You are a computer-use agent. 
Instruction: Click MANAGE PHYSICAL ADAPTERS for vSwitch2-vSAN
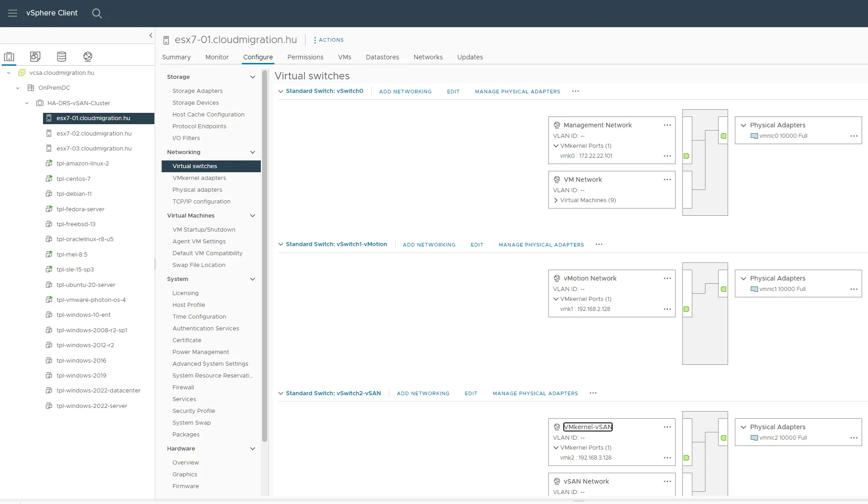(x=535, y=393)
